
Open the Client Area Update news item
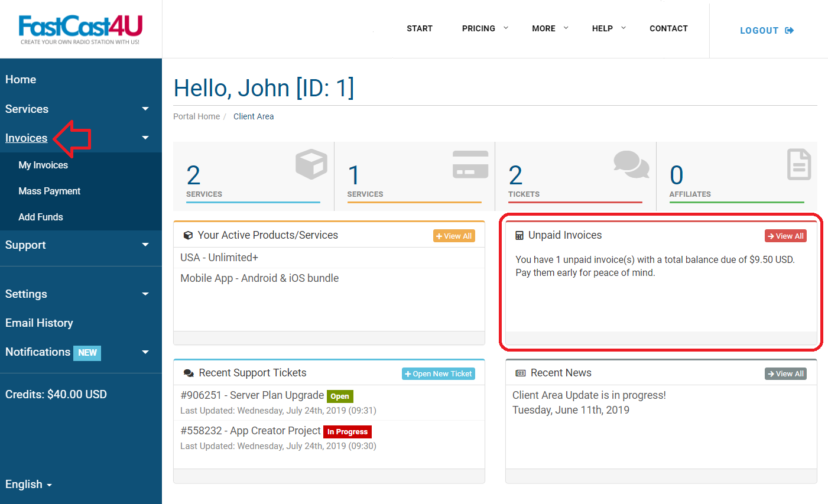coord(589,395)
